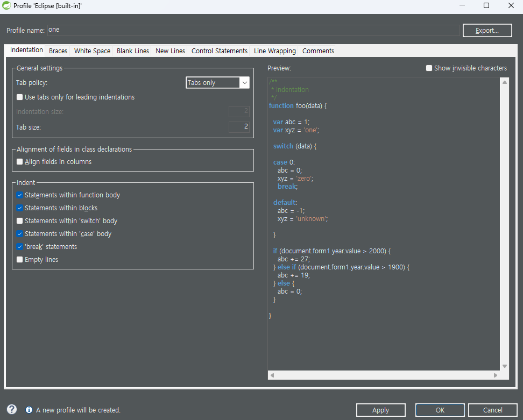Open the New Lines tab
Image resolution: width=523 pixels, height=420 pixels.
[x=170, y=51]
